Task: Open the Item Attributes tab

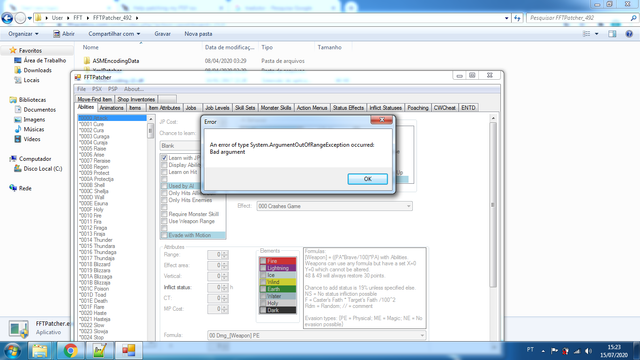Action: click(164, 108)
